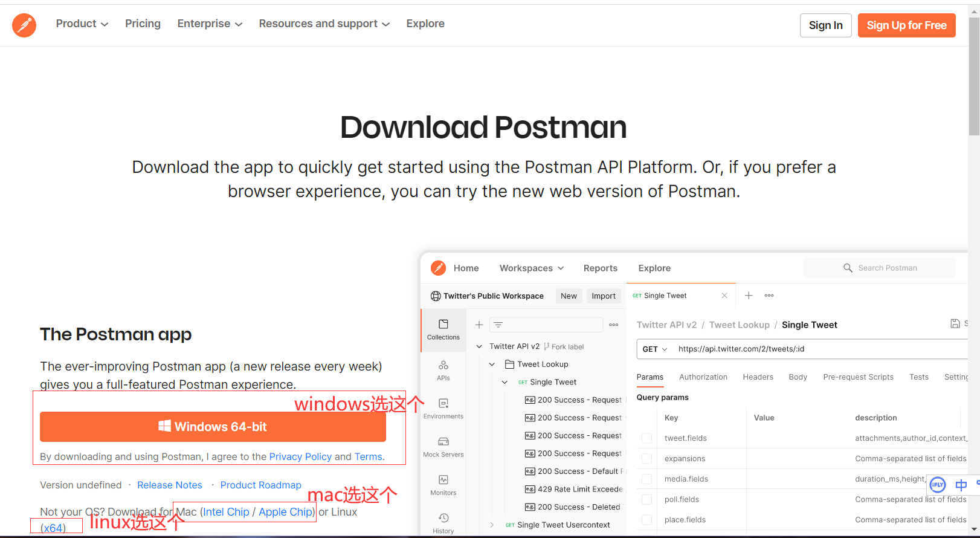
Task: Click the Postman logo in the site header
Action: click(24, 25)
